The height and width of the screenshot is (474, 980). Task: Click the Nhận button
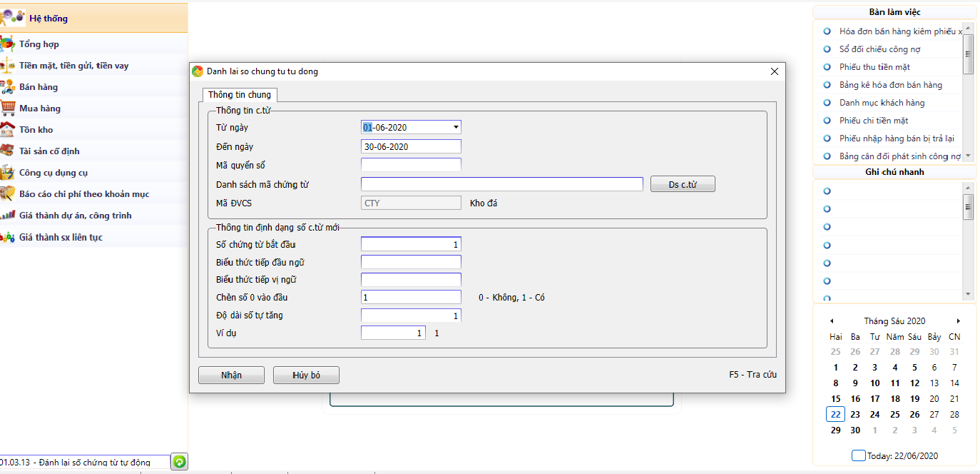pyautogui.click(x=231, y=375)
